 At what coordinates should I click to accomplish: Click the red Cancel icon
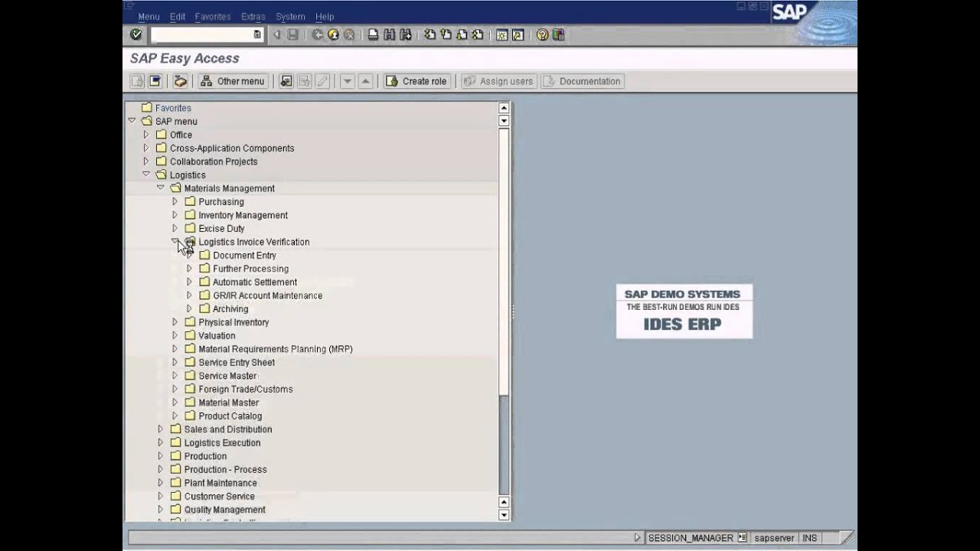pos(349,34)
